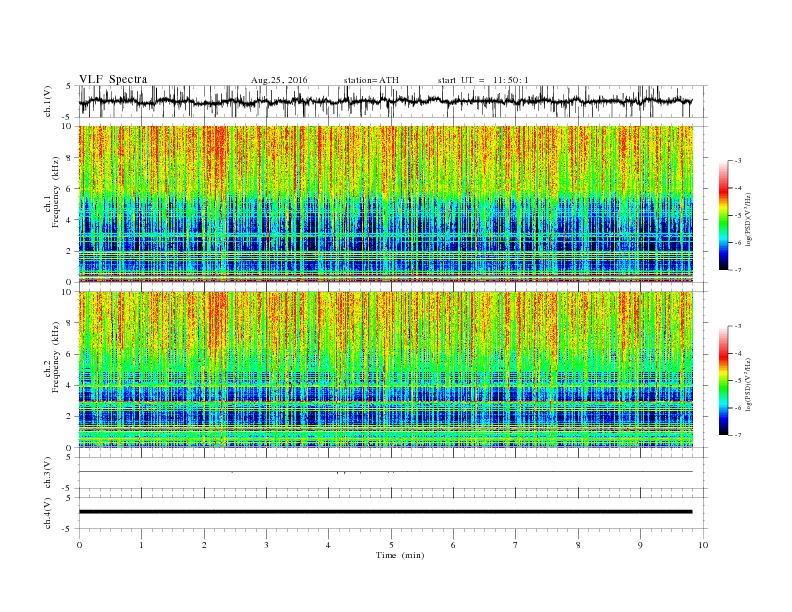This screenshot has width=792, height=612.
Task: Click the "Time (min)" x-axis label
Action: coord(400,555)
